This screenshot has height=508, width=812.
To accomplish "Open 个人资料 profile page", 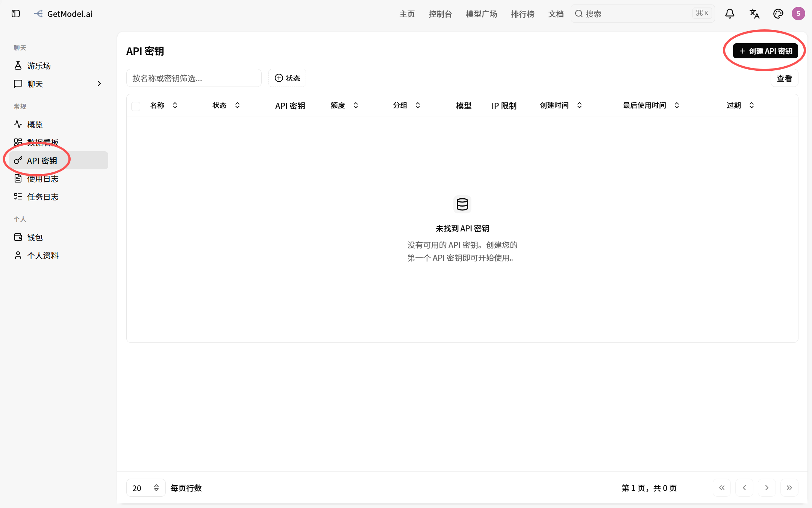I will (59, 256).
